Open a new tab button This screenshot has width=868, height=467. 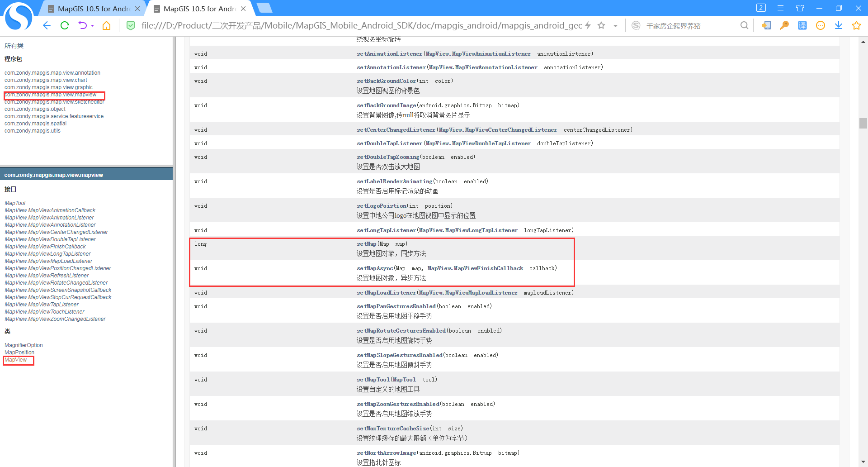click(264, 8)
